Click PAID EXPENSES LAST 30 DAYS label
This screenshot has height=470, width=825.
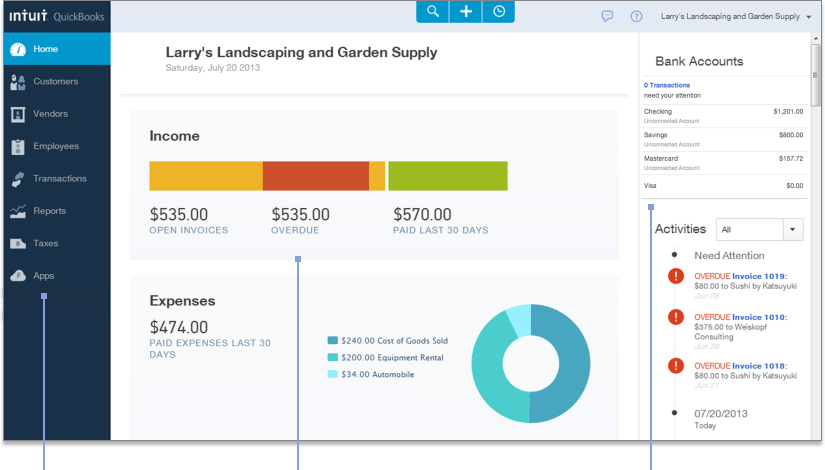(210, 348)
